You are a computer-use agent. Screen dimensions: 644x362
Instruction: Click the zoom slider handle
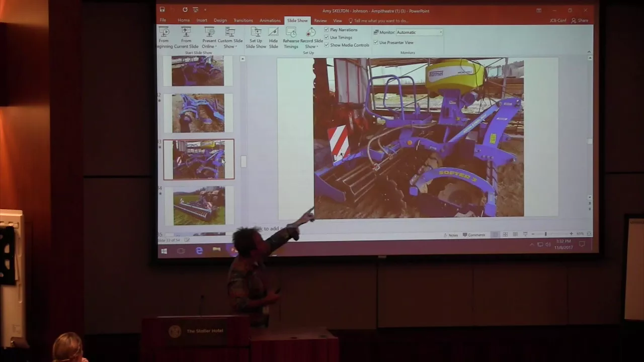tap(545, 234)
